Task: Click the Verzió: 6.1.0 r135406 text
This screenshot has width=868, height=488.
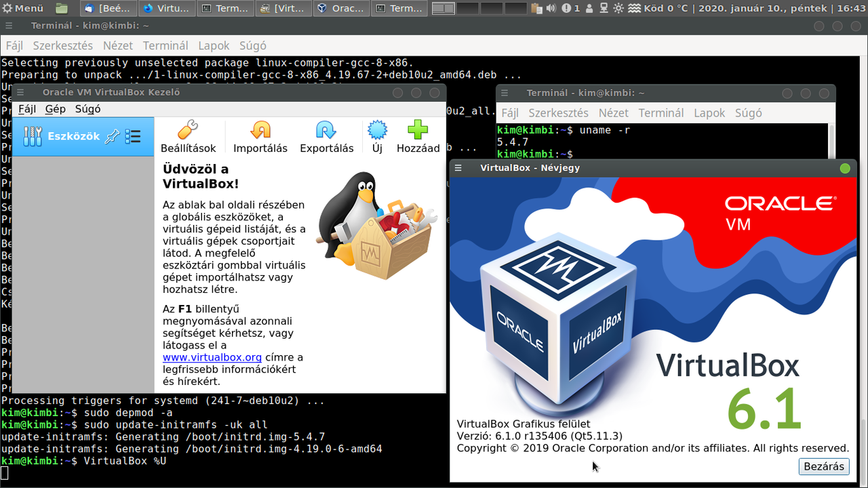Action: [x=540, y=436]
